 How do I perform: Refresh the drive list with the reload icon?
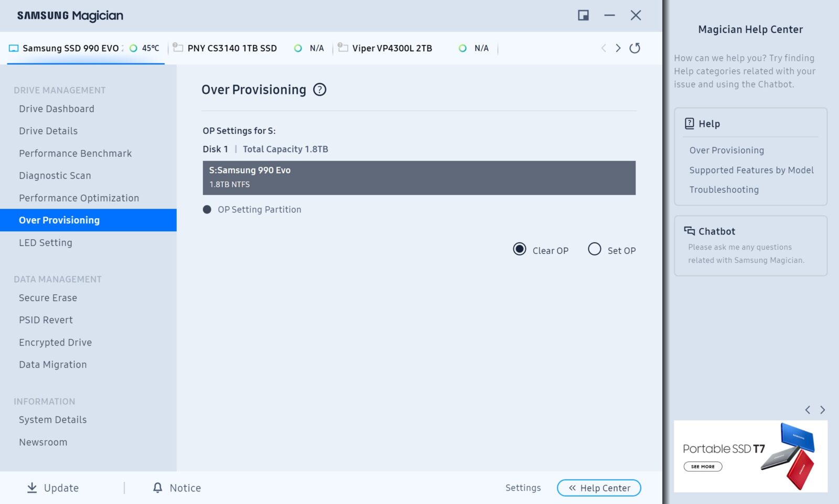pos(634,48)
